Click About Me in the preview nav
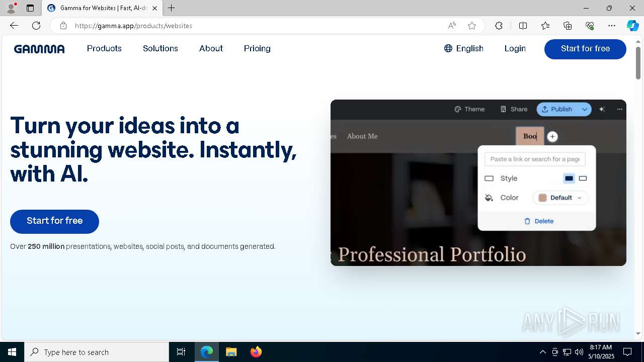The image size is (644, 362). [x=362, y=136]
